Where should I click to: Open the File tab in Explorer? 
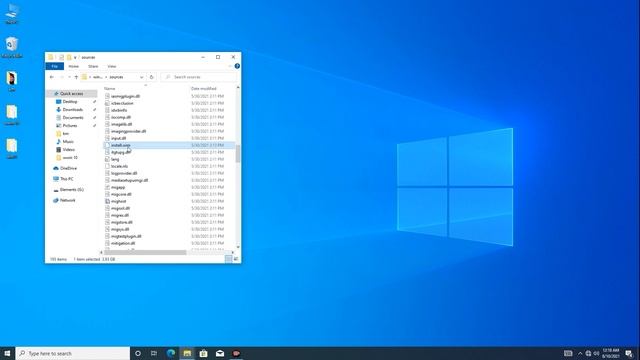[55, 66]
